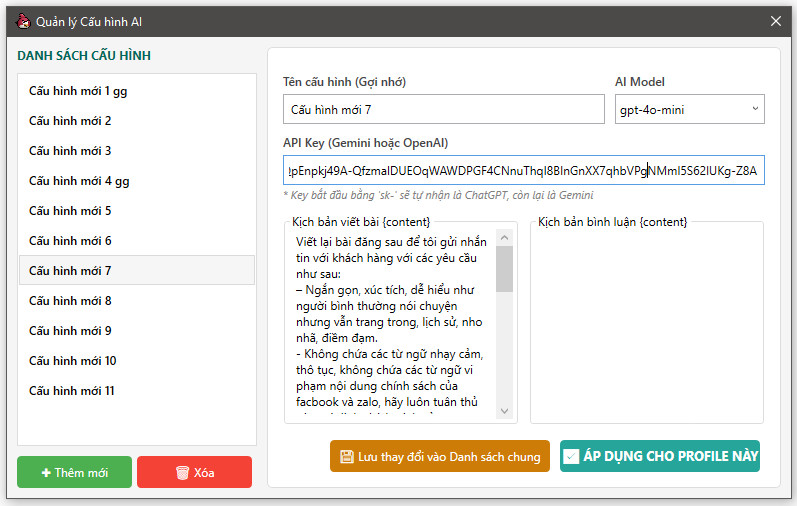Pick Cấu hình mới 5 entry
The height and width of the screenshot is (506, 797).
click(x=70, y=211)
